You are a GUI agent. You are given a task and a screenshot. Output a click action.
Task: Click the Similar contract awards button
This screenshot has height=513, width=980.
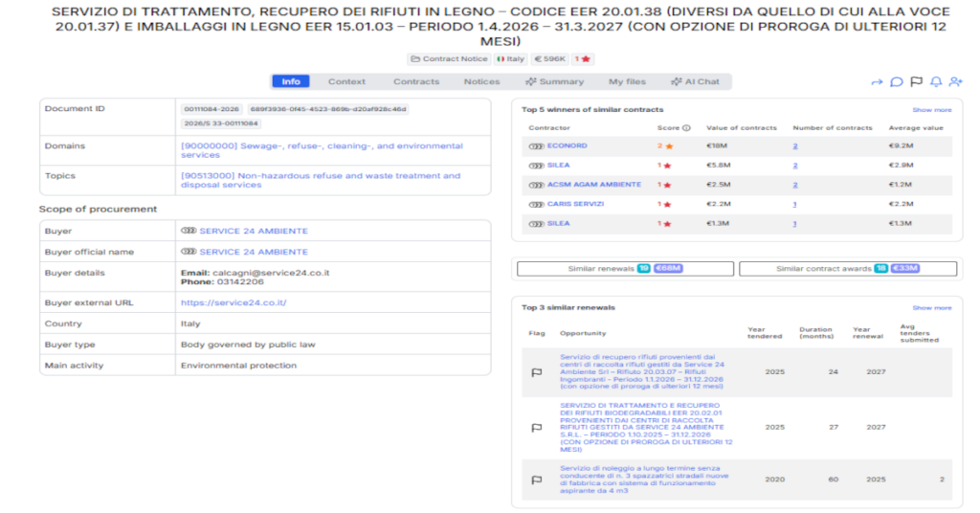[848, 269]
